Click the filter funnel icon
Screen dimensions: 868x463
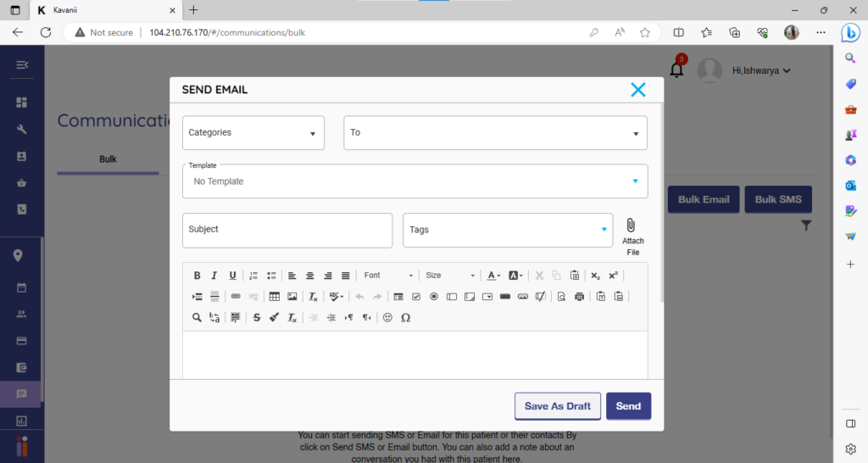click(x=806, y=226)
